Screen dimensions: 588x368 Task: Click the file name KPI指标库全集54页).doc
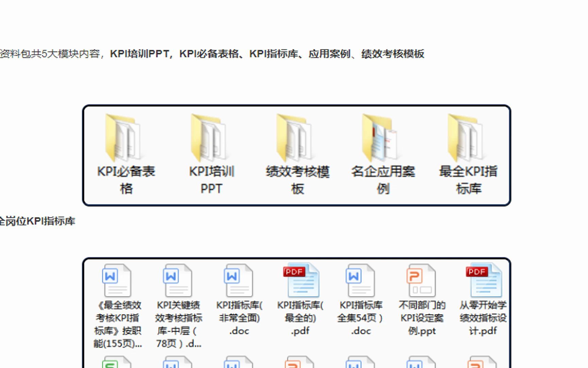click(x=361, y=318)
